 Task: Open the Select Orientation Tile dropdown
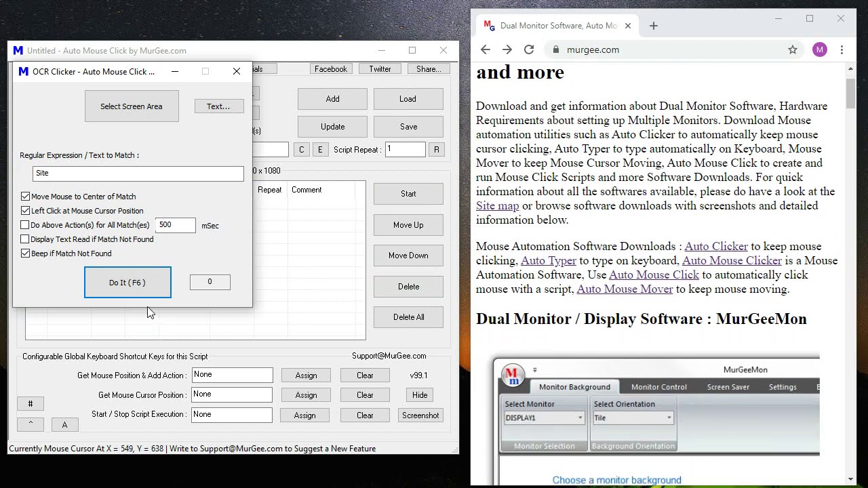click(633, 418)
